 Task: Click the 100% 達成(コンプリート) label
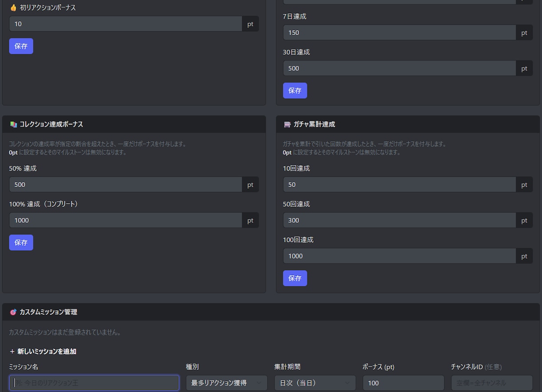click(44, 204)
